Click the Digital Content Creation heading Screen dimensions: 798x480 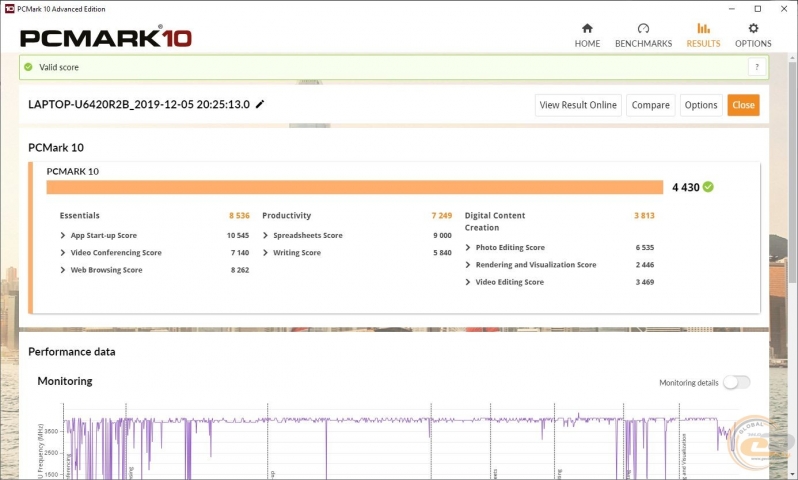495,221
